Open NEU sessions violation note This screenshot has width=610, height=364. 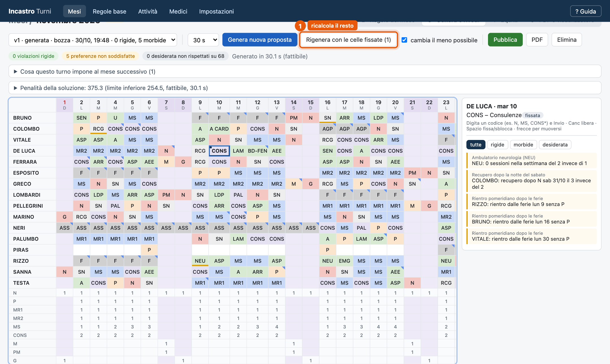tap(531, 161)
